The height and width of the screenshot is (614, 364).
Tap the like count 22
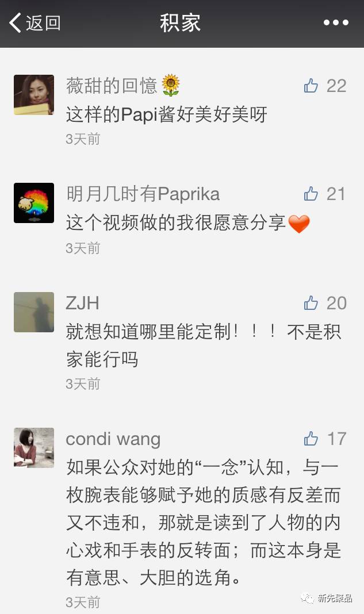pyautogui.click(x=336, y=86)
